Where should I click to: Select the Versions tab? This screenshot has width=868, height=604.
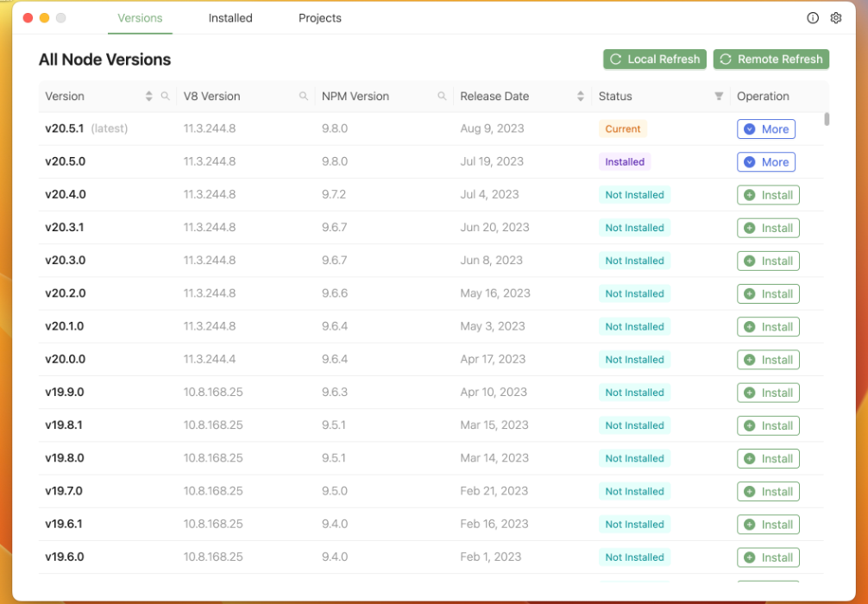click(x=140, y=18)
